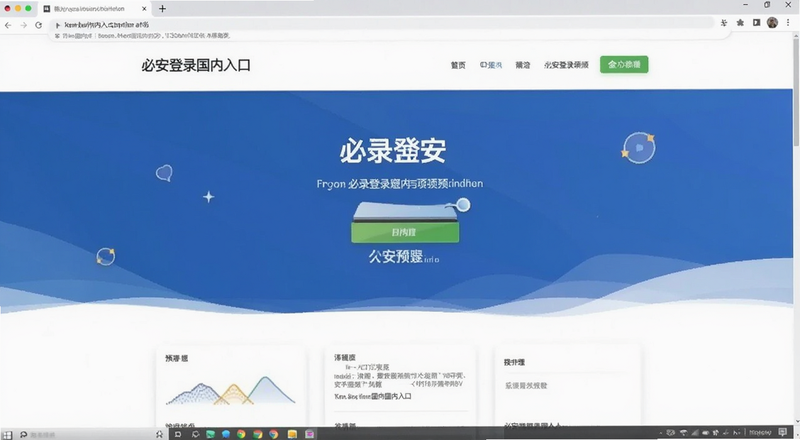Click the 必安登录国内入口 site logo
The width and height of the screenshot is (800, 440).
(x=196, y=65)
